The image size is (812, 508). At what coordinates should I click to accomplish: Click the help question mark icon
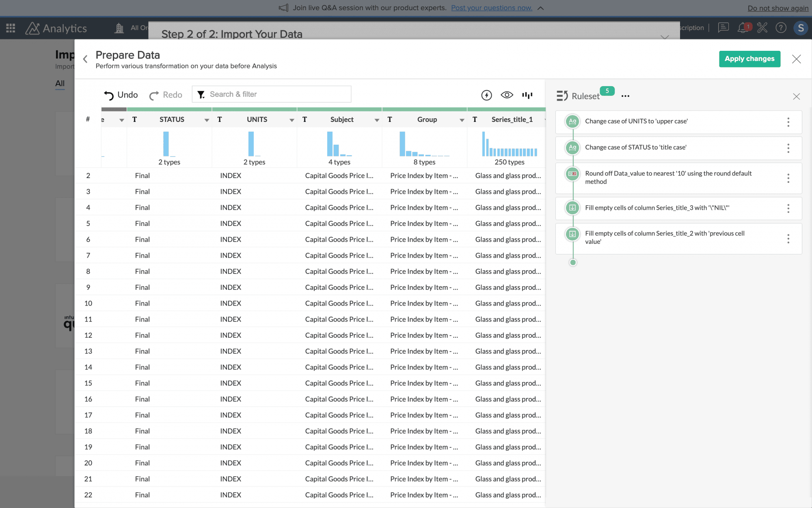coord(781,28)
